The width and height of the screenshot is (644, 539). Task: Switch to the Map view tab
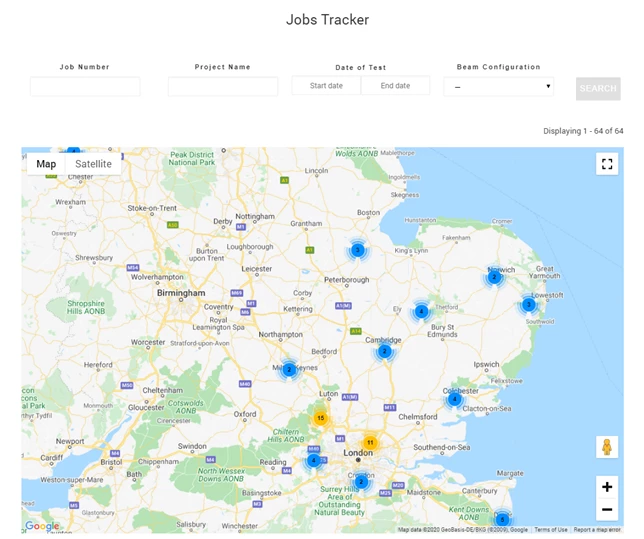click(x=46, y=164)
